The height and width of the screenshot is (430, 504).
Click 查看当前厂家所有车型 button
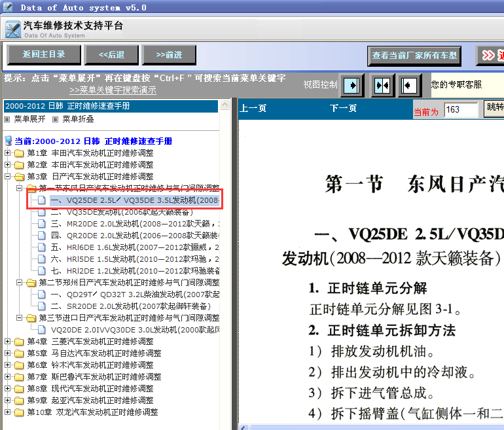[x=414, y=56]
